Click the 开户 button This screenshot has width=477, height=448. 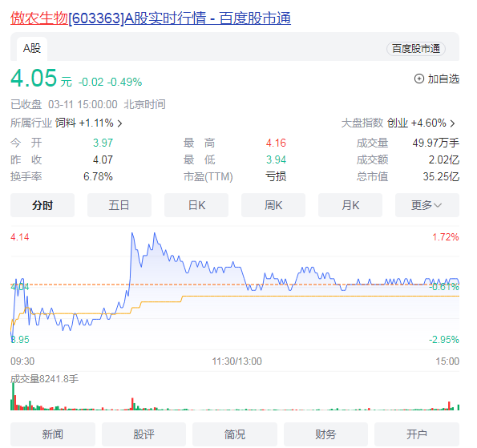(x=417, y=434)
